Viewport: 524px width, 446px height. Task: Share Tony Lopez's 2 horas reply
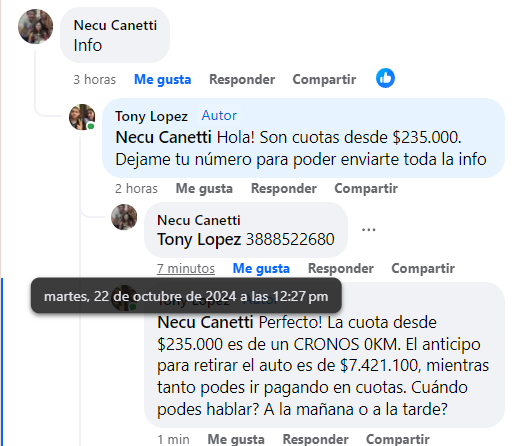point(366,188)
